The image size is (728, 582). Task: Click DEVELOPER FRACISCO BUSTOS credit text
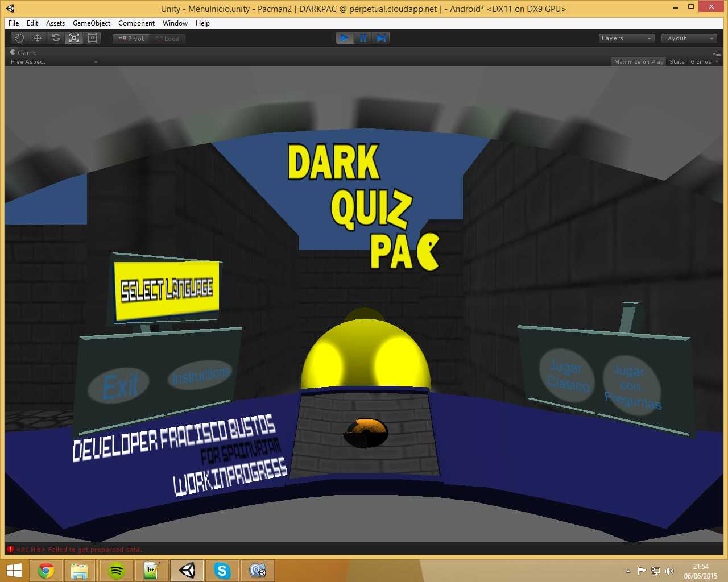point(174,438)
